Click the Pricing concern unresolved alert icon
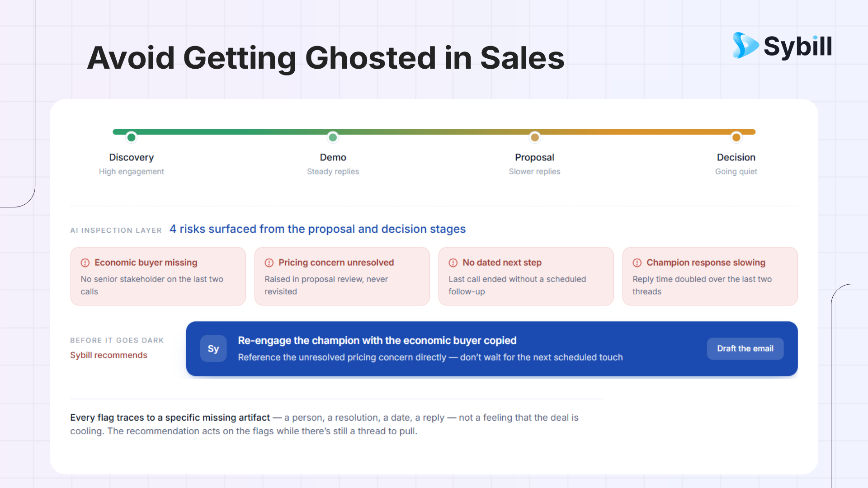 click(x=269, y=263)
